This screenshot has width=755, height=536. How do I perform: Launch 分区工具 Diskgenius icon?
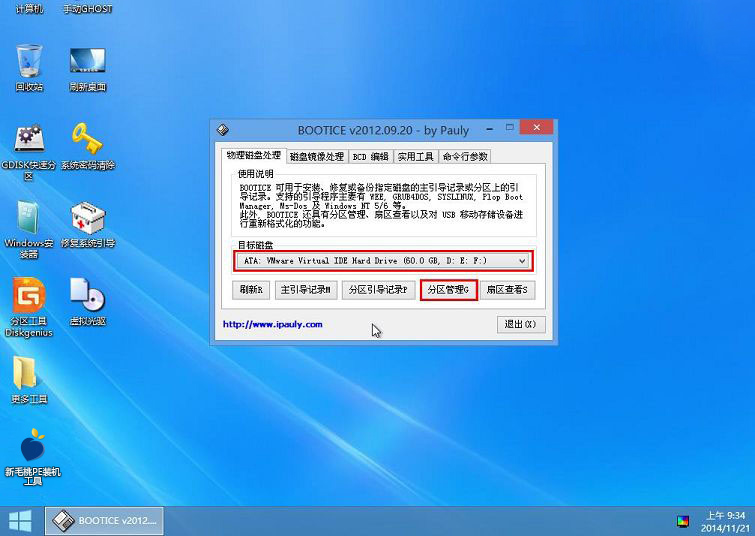pyautogui.click(x=29, y=307)
